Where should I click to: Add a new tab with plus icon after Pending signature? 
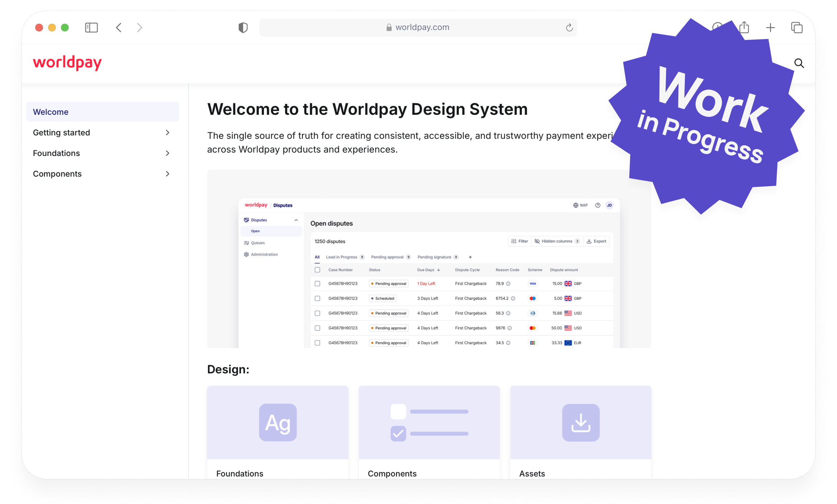(x=470, y=257)
